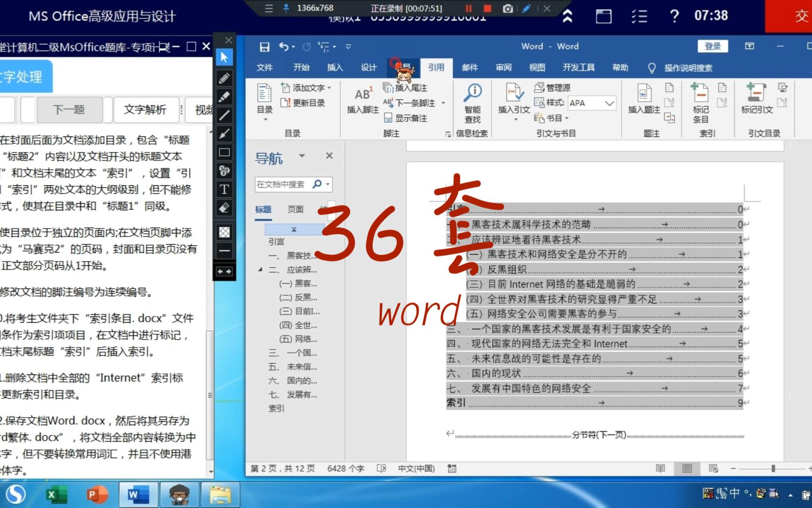Viewport: 812px width, 508px height.
Task: Open the Table of Contents 目录 dropdown
Action: (x=265, y=102)
